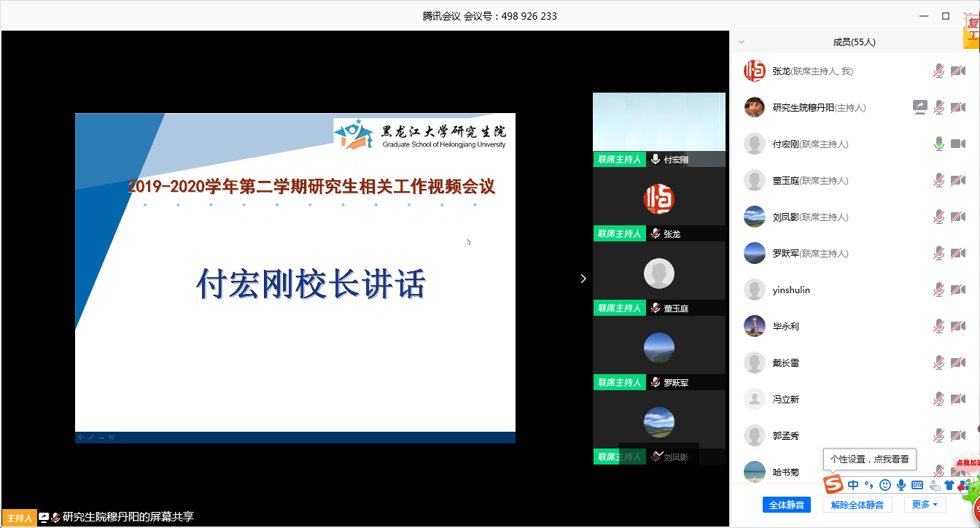The width and height of the screenshot is (980, 528).
Task: Click 张龙's red avatar in member list
Action: coord(754,71)
